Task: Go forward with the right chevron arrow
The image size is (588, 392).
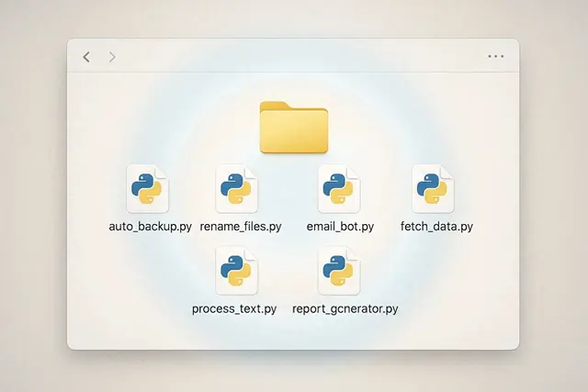Action: pyautogui.click(x=112, y=57)
